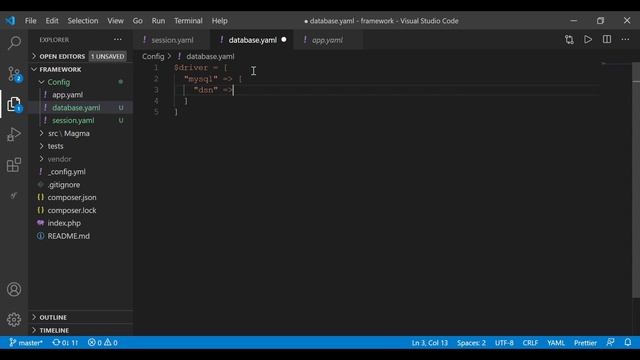Change line ending via CRLF
The height and width of the screenshot is (360, 640).
530,342
